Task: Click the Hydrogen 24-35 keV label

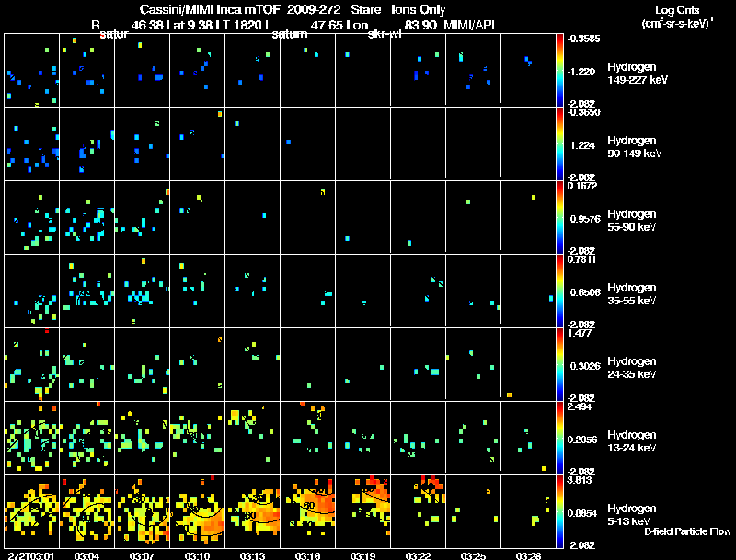Action: 632,368
